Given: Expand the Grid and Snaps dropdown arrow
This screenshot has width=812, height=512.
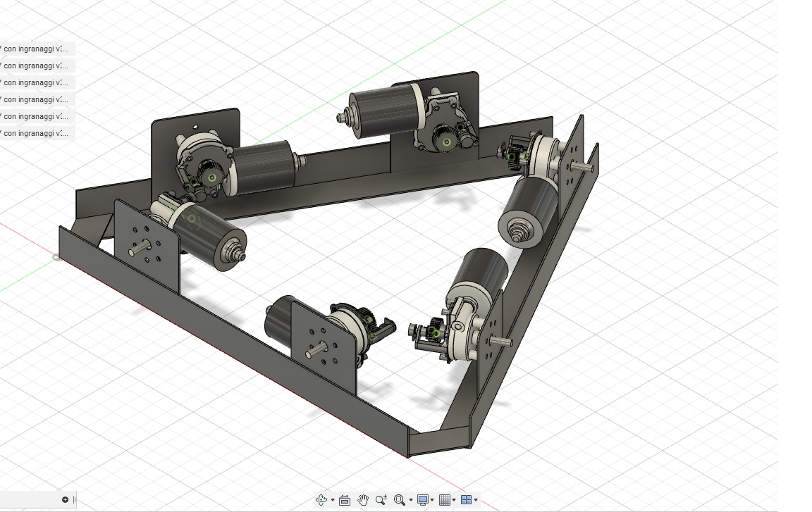Looking at the screenshot, I should [x=454, y=500].
